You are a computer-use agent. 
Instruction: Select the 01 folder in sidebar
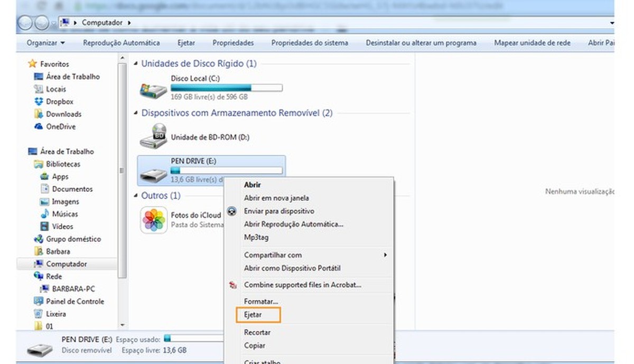(50, 326)
